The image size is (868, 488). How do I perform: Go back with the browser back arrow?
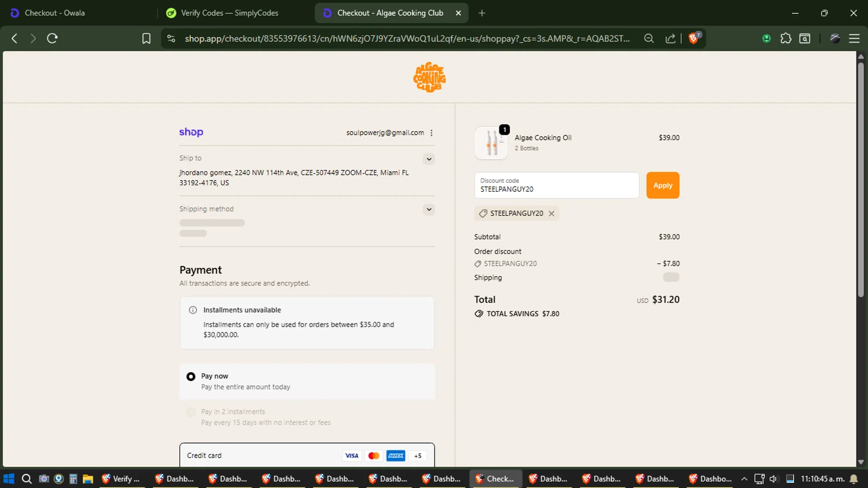click(x=14, y=38)
